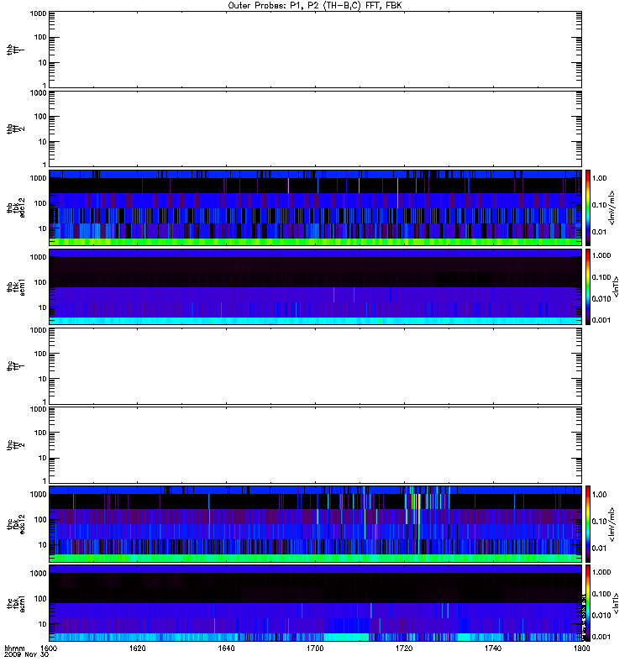The image size is (630, 672).
Task: Click the "0.100" label on thb scm1 color bar
Action: [x=601, y=277]
